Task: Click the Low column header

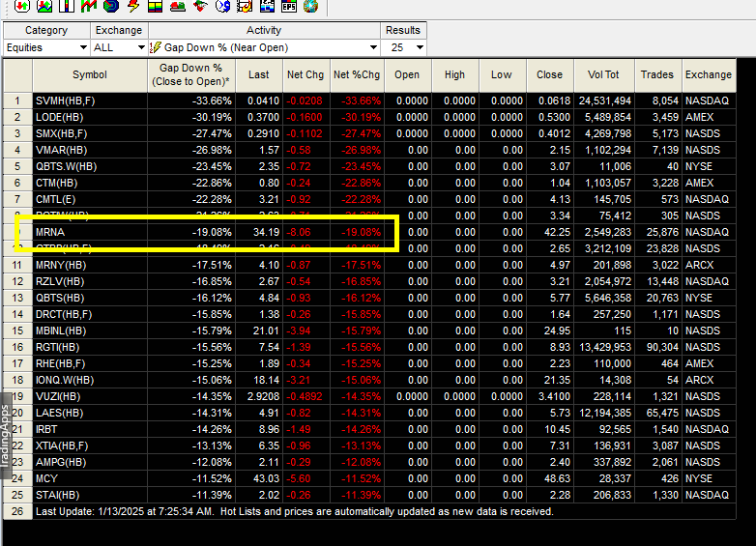Action: coord(502,74)
